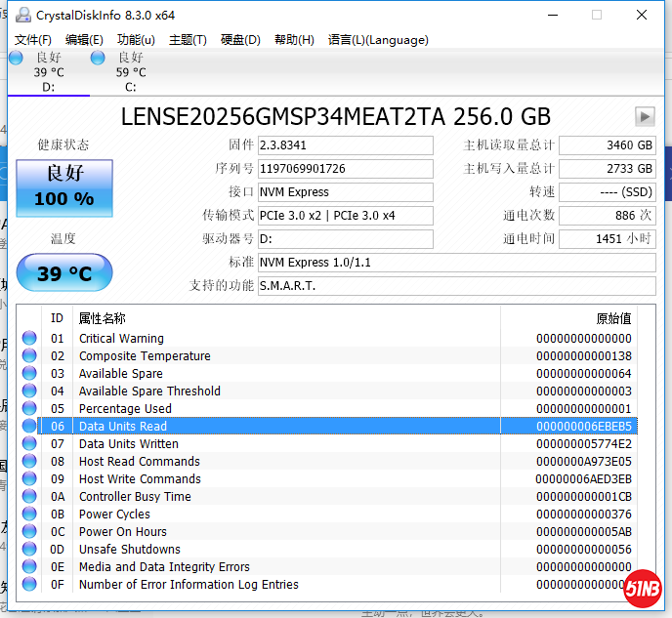Click status icon for Data Units Read
The image size is (672, 618).
29,426
